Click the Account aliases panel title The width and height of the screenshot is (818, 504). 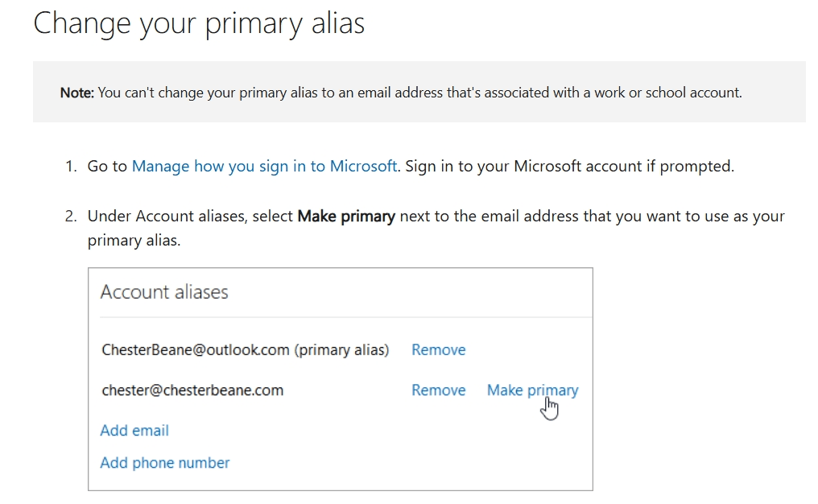pos(164,291)
